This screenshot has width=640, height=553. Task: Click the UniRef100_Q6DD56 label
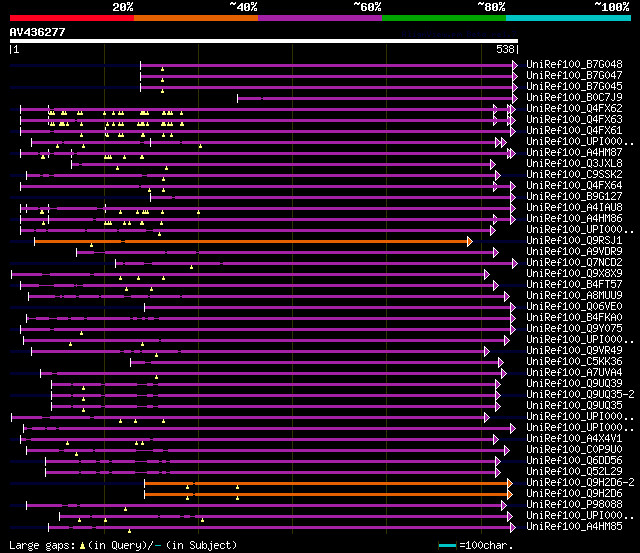(574, 461)
